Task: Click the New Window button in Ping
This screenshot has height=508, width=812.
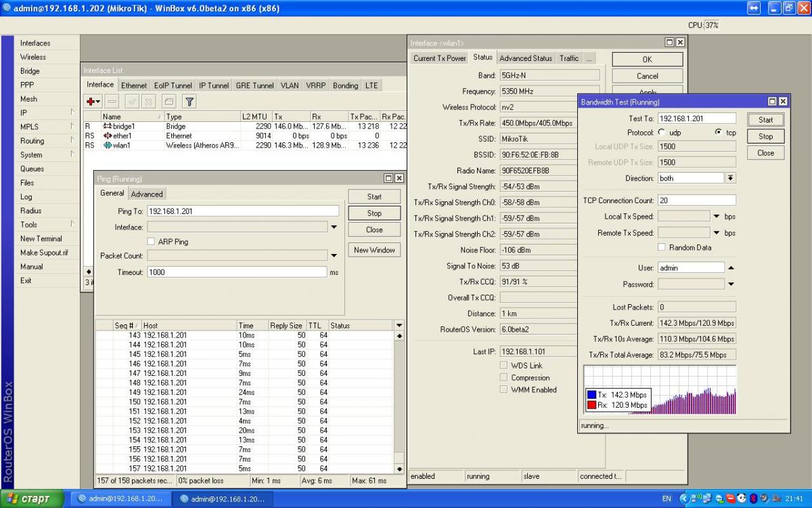Action: click(x=374, y=250)
